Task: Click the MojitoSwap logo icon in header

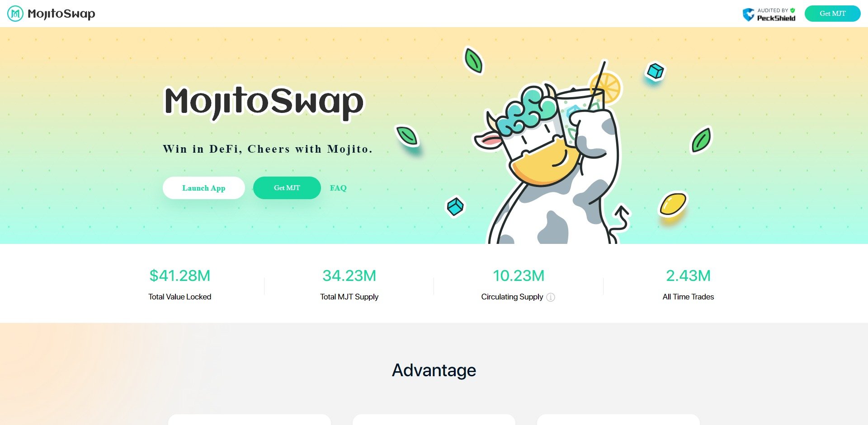Action: click(x=15, y=14)
